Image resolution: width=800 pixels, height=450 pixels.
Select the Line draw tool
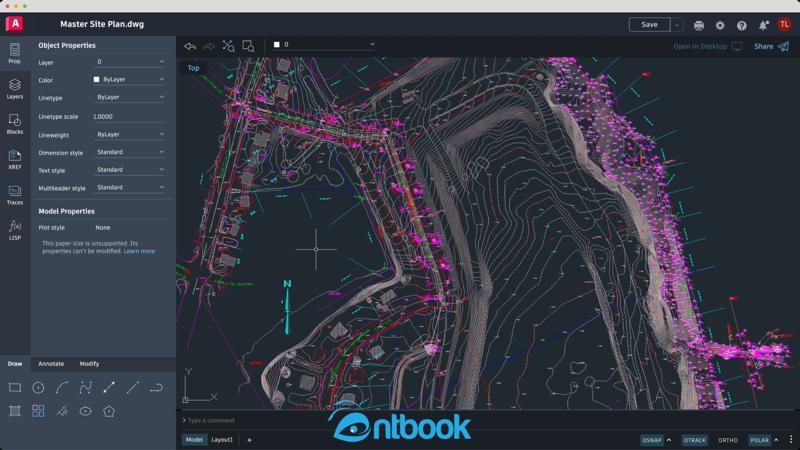tap(133, 388)
